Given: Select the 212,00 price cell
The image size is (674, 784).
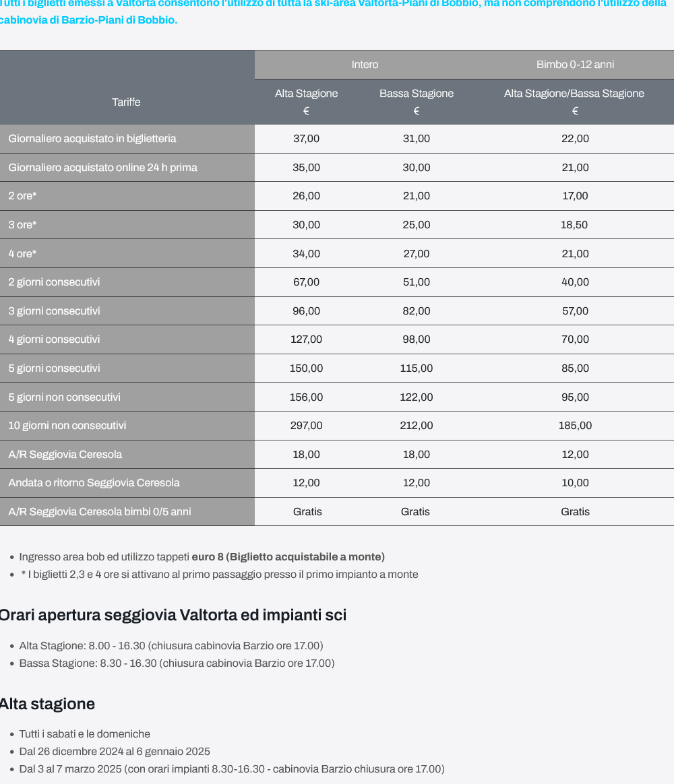Looking at the screenshot, I should (417, 426).
